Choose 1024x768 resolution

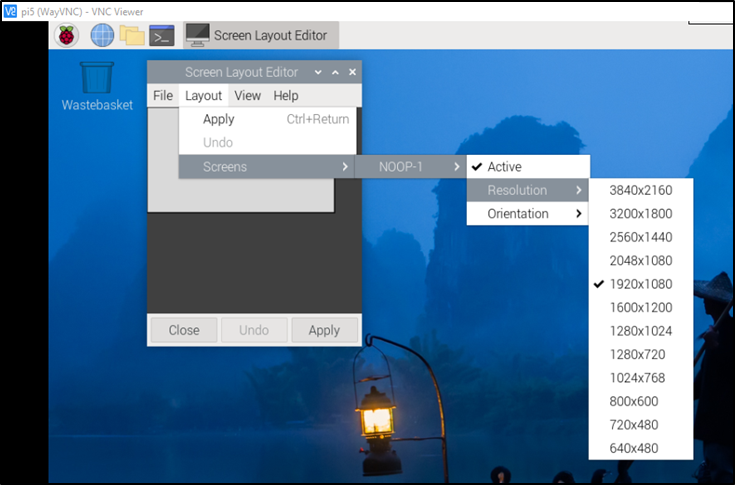click(641, 378)
